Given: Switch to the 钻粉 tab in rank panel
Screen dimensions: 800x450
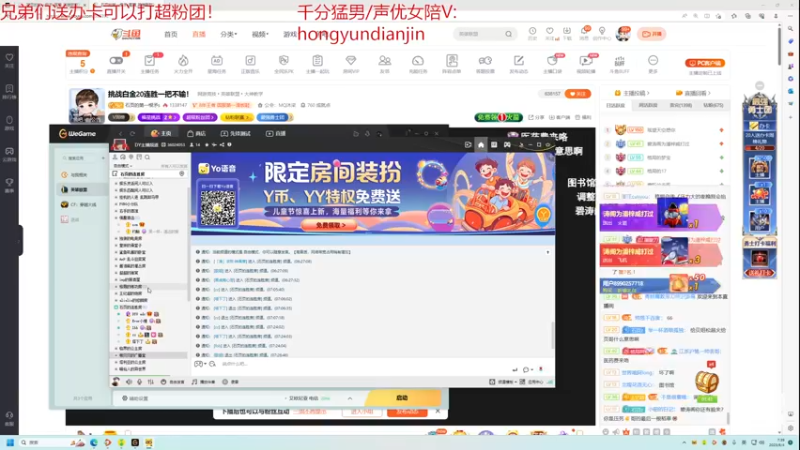Looking at the screenshot, I should tap(713, 106).
